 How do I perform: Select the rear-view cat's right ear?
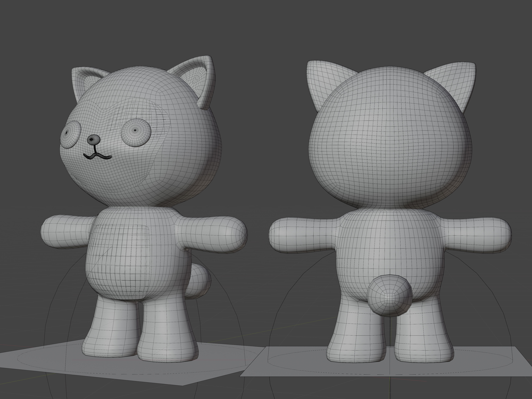(x=455, y=84)
